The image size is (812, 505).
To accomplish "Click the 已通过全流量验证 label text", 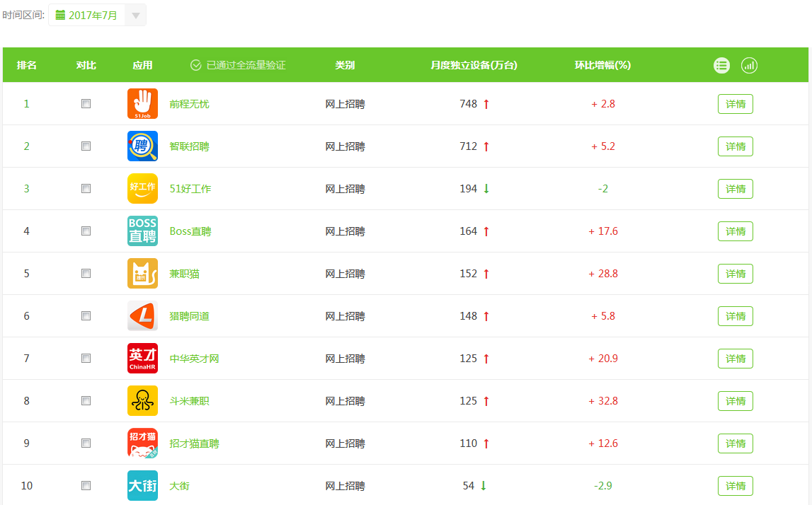I will pyautogui.click(x=246, y=65).
